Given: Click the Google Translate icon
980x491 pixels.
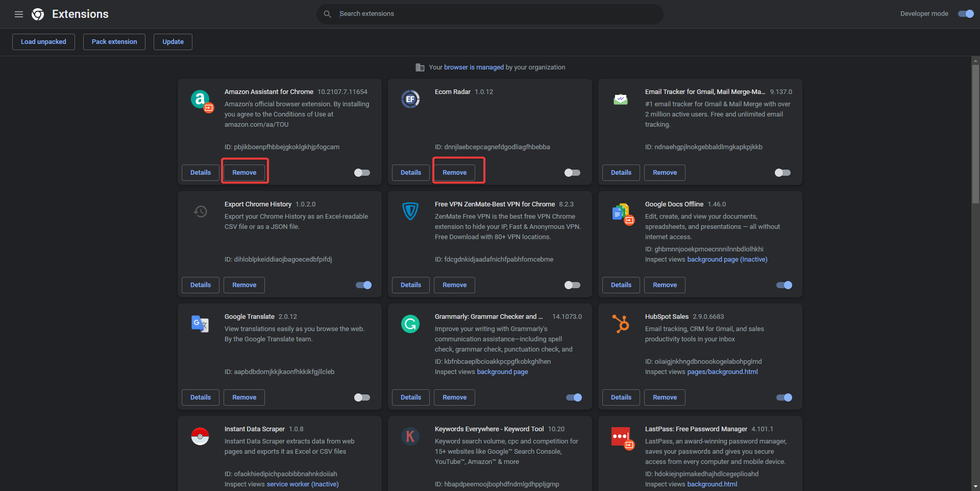Looking at the screenshot, I should (200, 324).
